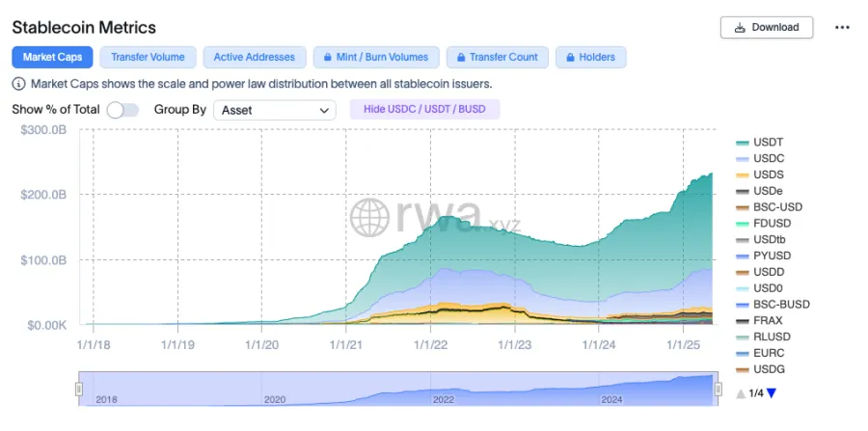Click the download tray icon in Download button
Image resolution: width=868 pixels, height=431 pixels.
click(740, 28)
